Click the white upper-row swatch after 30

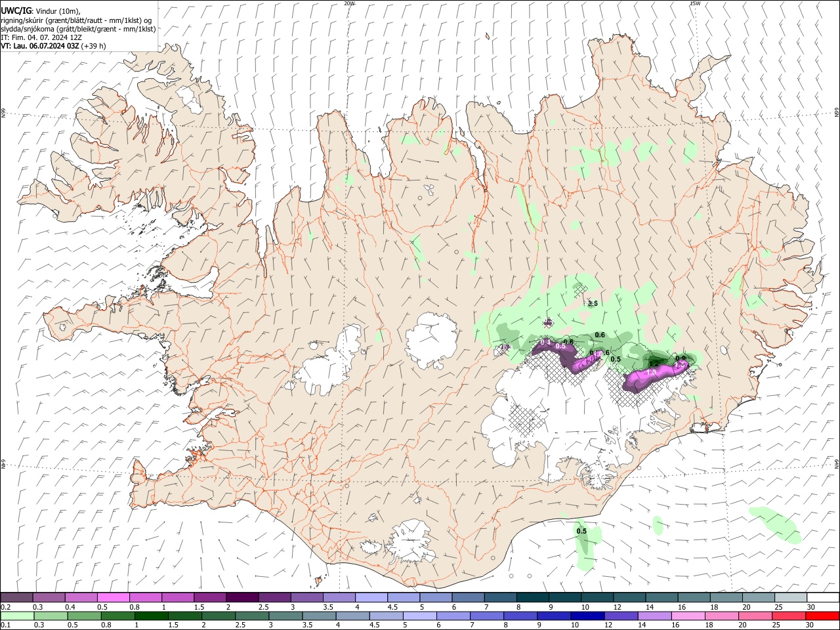point(822,597)
